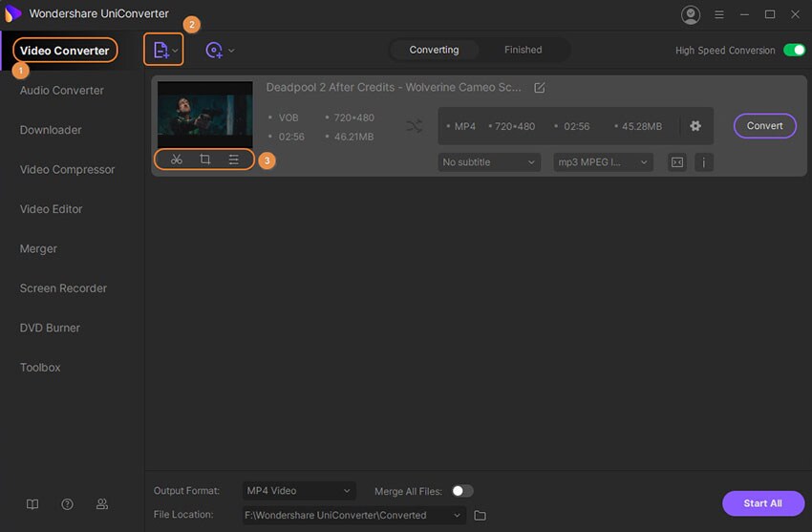Toggle Merge All Files switch
This screenshot has width=812, height=532.
(462, 491)
